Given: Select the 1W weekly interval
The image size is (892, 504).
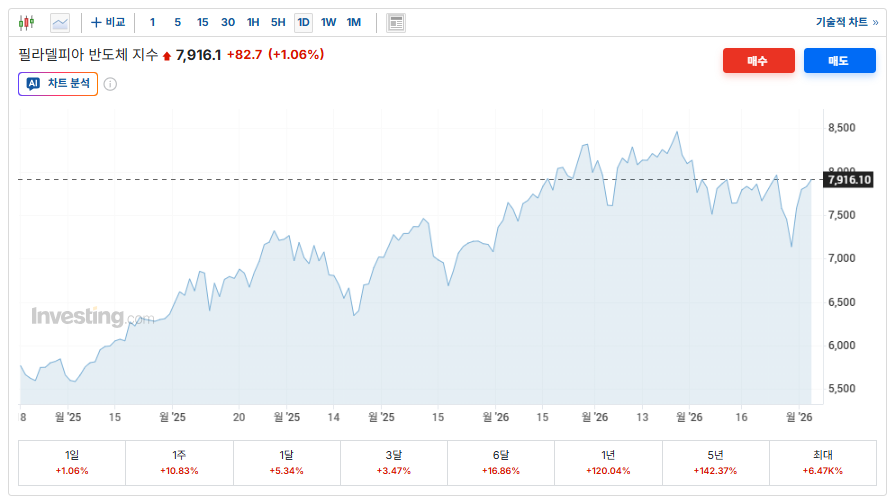Looking at the screenshot, I should click(328, 22).
